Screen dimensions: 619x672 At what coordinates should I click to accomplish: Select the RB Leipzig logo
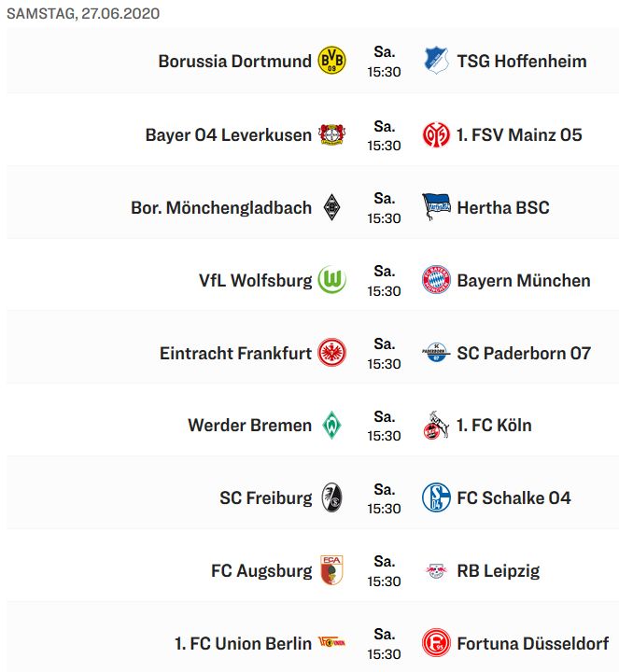click(435, 571)
